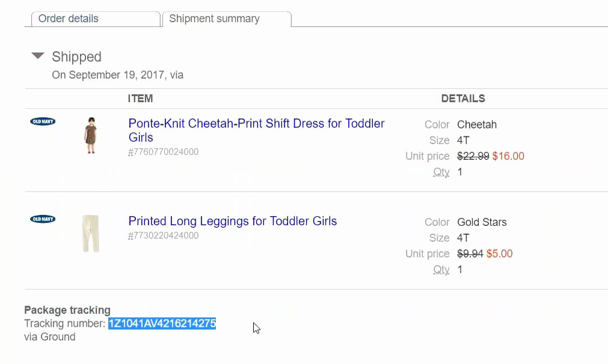This screenshot has width=608, height=364.
Task: Select the Shipment summary tab
Action: (214, 19)
